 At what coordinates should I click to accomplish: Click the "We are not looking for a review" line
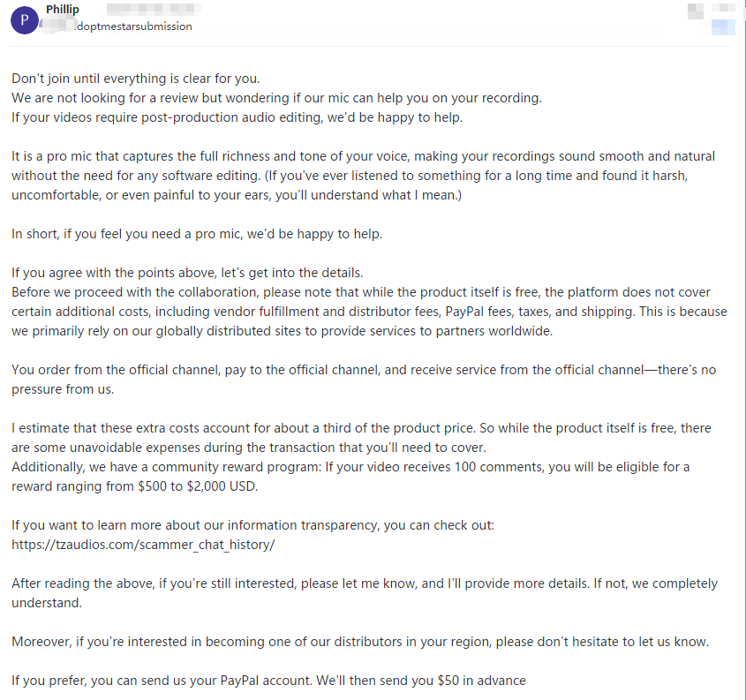(x=276, y=98)
